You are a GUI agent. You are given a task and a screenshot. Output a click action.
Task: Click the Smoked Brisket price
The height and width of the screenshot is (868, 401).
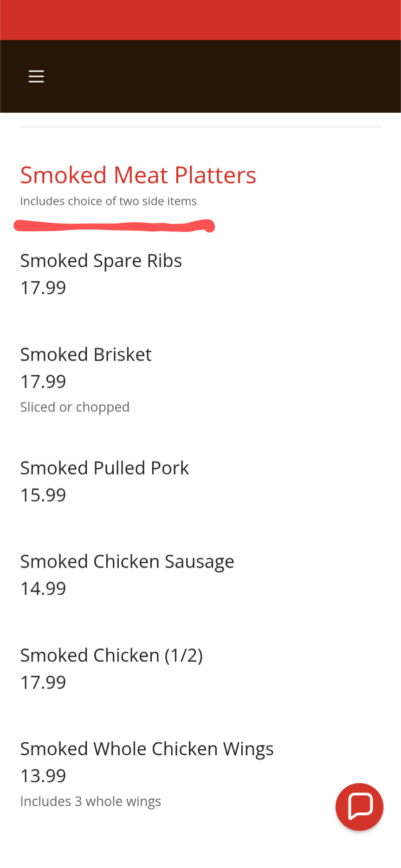point(43,381)
